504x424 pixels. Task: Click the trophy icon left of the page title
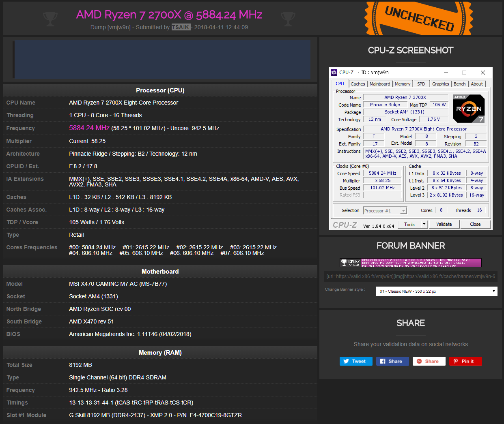pyautogui.click(x=50, y=18)
